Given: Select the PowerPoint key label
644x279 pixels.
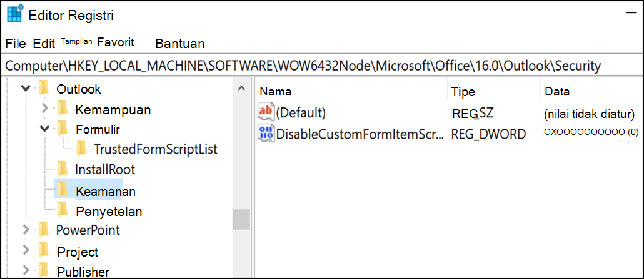Looking at the screenshot, I should (88, 230).
